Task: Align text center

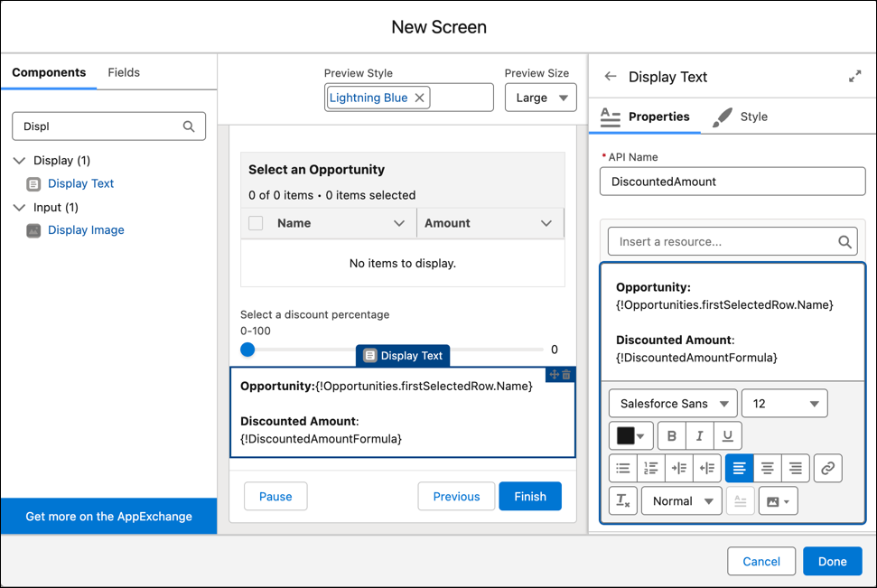Action: [768, 468]
